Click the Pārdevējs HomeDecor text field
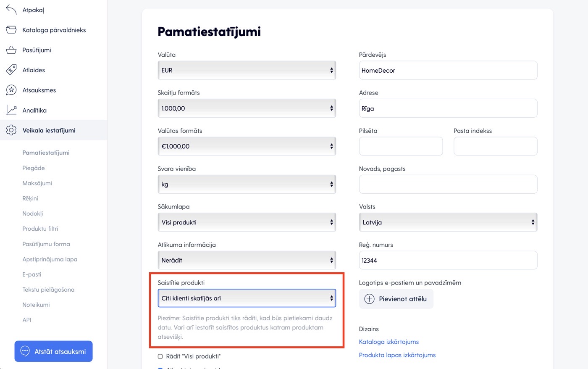The image size is (588, 369). click(448, 71)
